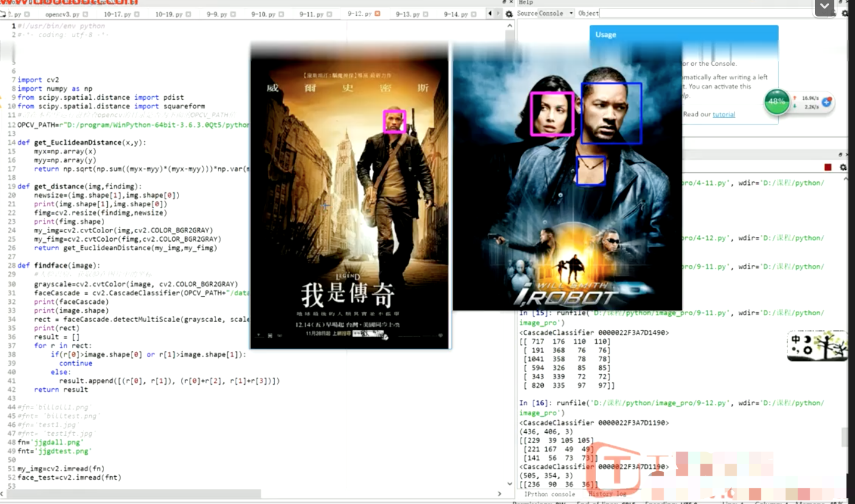Screen dimensions: 855x504
Task: Click the 'print(faceCascade)' line
Action: [71, 301]
